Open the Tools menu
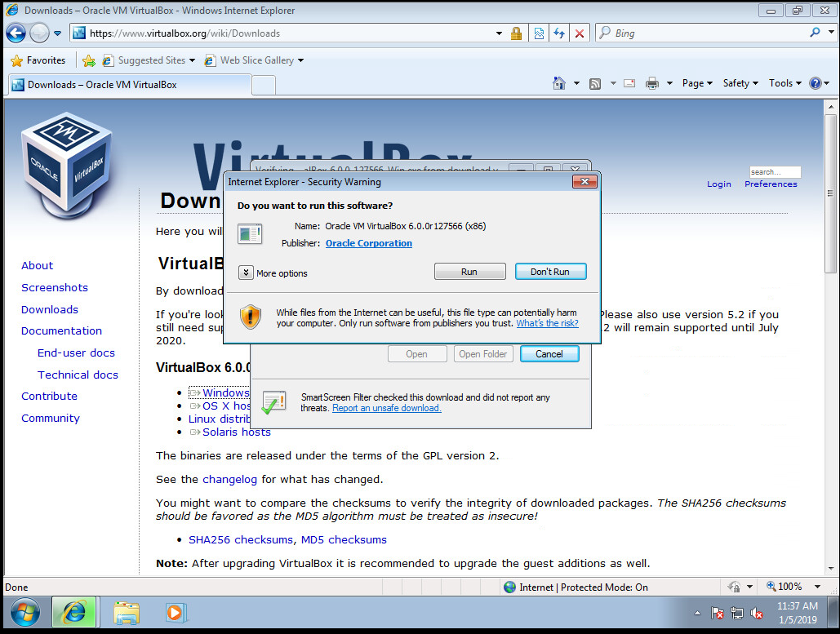The width and height of the screenshot is (840, 634). tap(784, 83)
